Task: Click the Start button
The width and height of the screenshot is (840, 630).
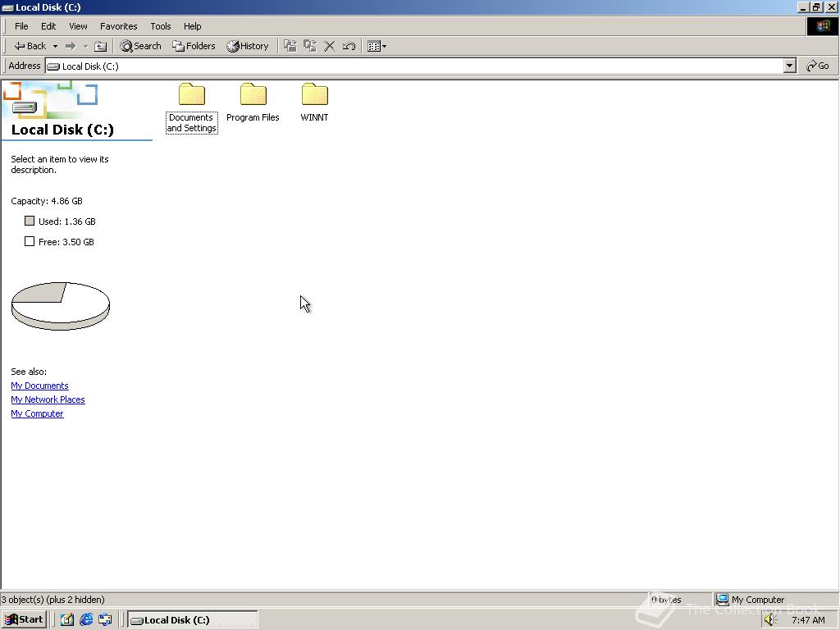Action: (x=24, y=620)
